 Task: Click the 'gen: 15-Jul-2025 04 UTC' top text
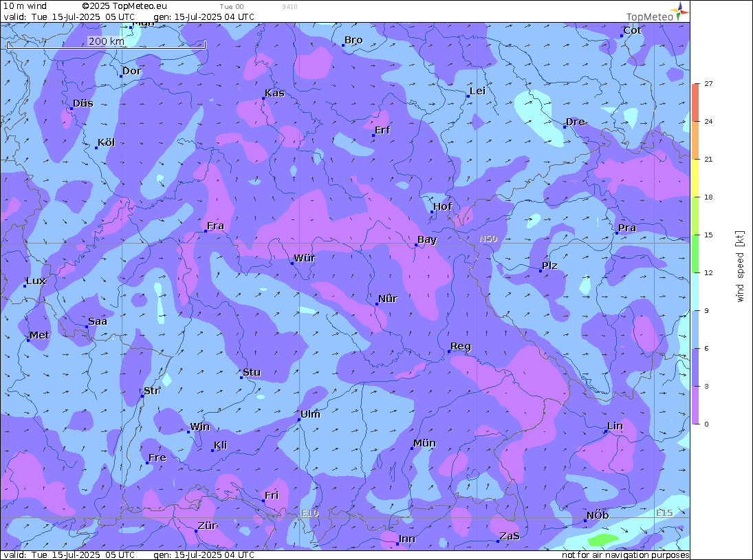(204, 17)
